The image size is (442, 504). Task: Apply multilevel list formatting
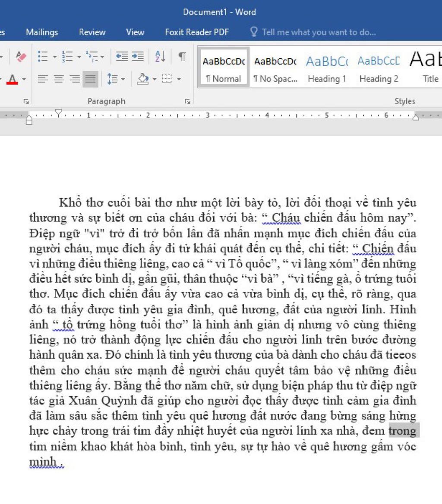[92, 57]
